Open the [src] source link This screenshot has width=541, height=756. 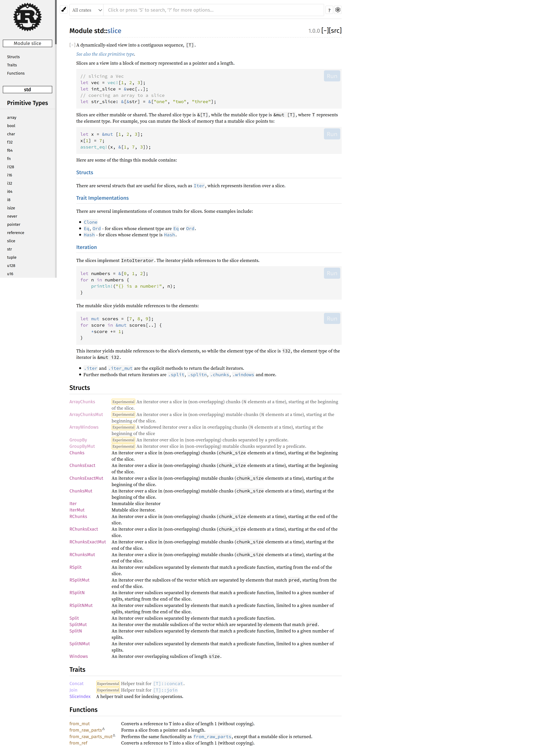pyautogui.click(x=335, y=31)
